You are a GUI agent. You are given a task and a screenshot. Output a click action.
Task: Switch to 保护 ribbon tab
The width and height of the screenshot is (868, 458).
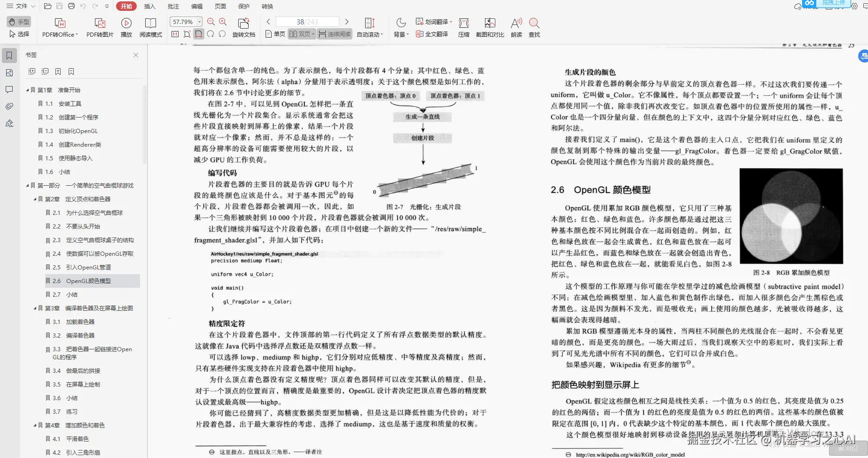244,6
